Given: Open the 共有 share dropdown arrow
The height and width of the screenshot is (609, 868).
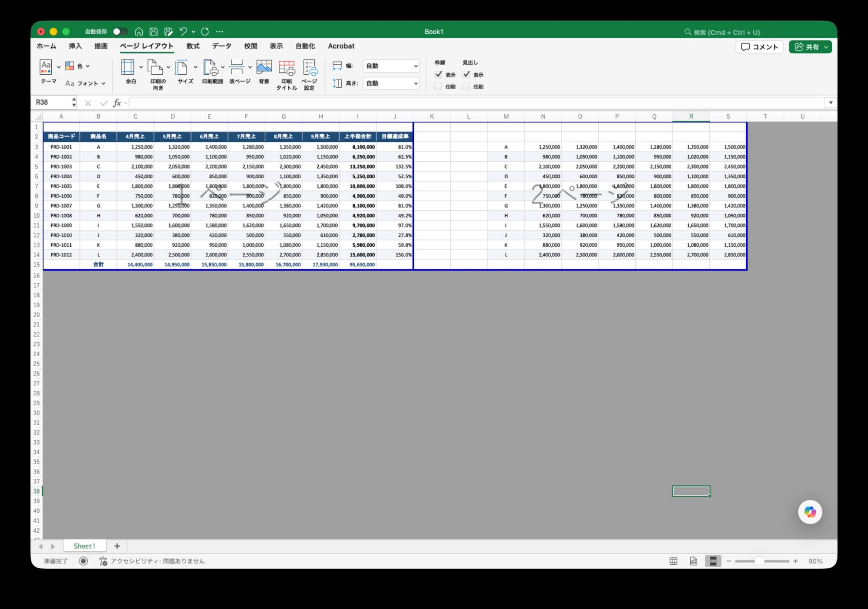Looking at the screenshot, I should 826,47.
